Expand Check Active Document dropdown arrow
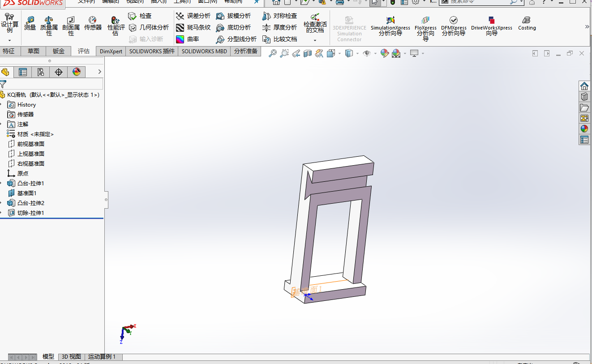Screen dimensions: 592x364 coord(315,40)
